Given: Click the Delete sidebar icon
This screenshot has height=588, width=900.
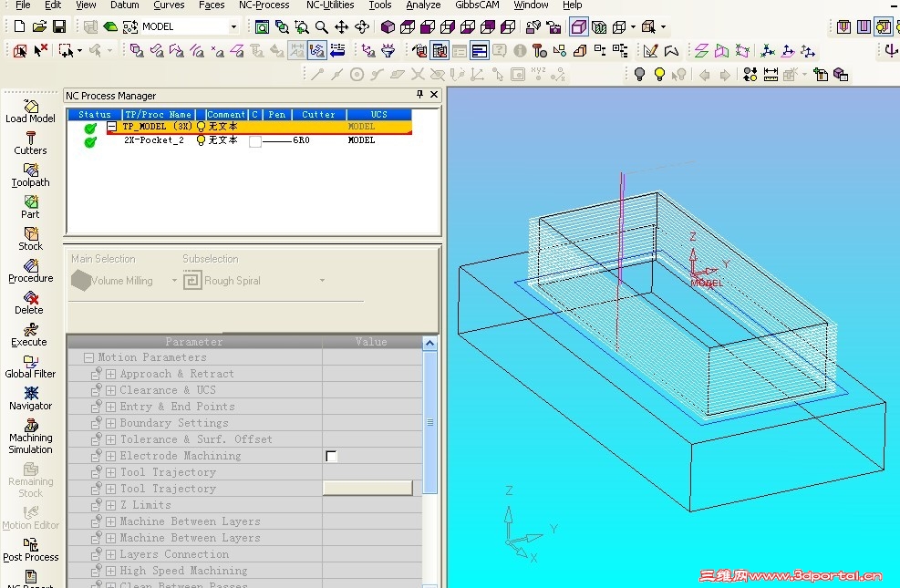Looking at the screenshot, I should pos(30,304).
